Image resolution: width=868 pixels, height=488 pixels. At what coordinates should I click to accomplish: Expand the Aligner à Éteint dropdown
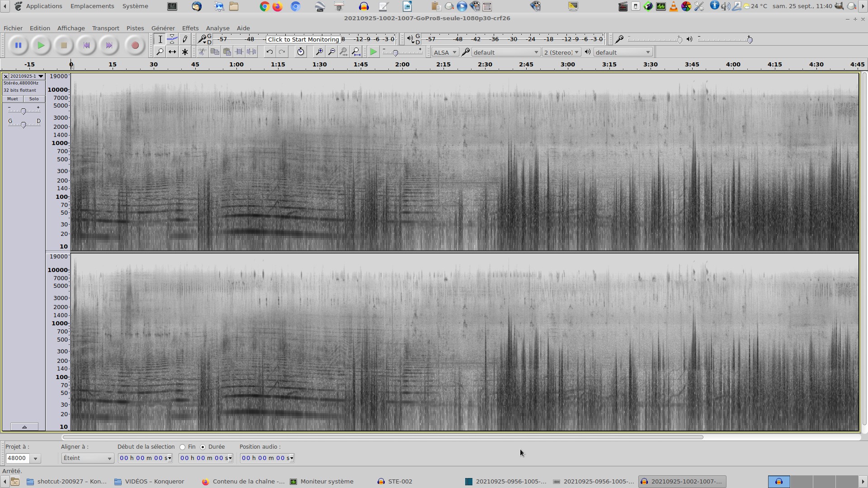click(x=87, y=458)
